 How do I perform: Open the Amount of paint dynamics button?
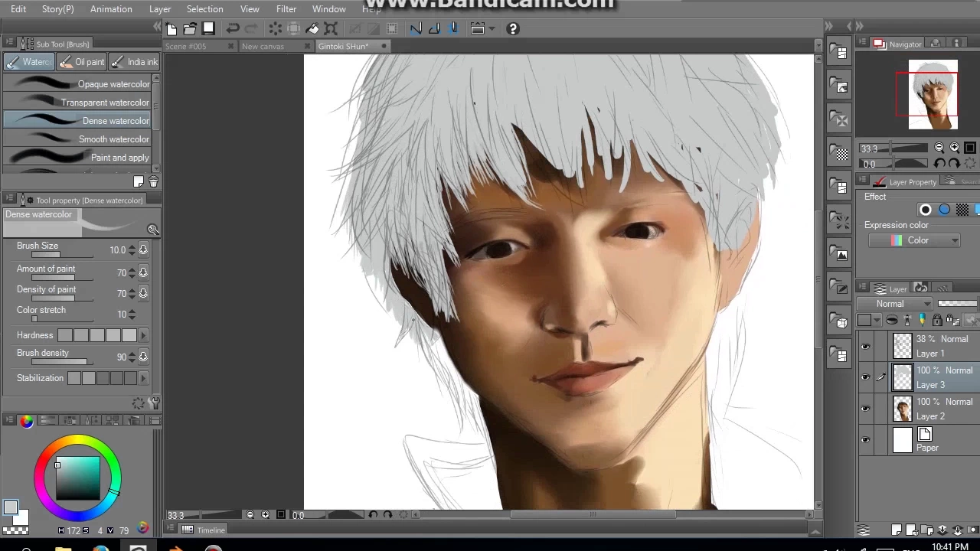coord(143,272)
